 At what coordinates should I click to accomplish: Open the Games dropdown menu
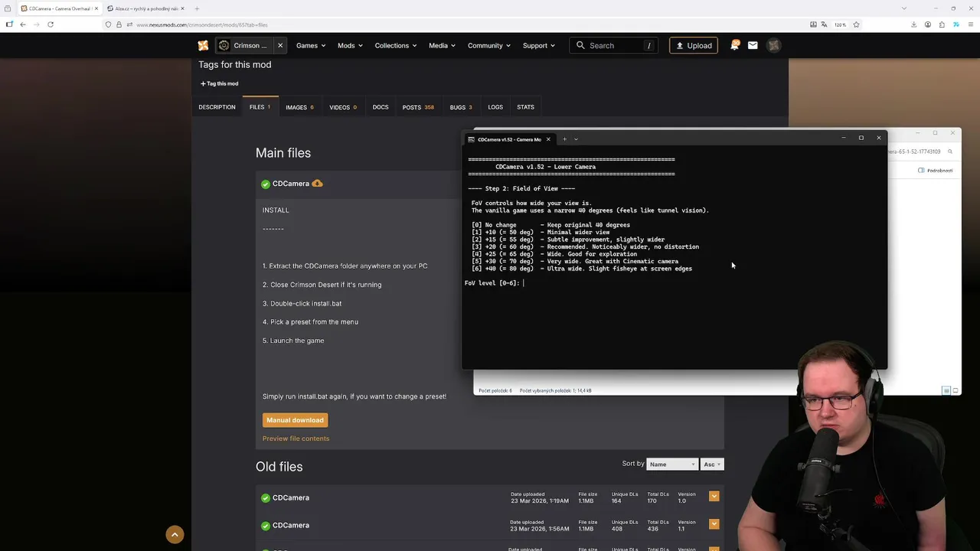pyautogui.click(x=311, y=45)
